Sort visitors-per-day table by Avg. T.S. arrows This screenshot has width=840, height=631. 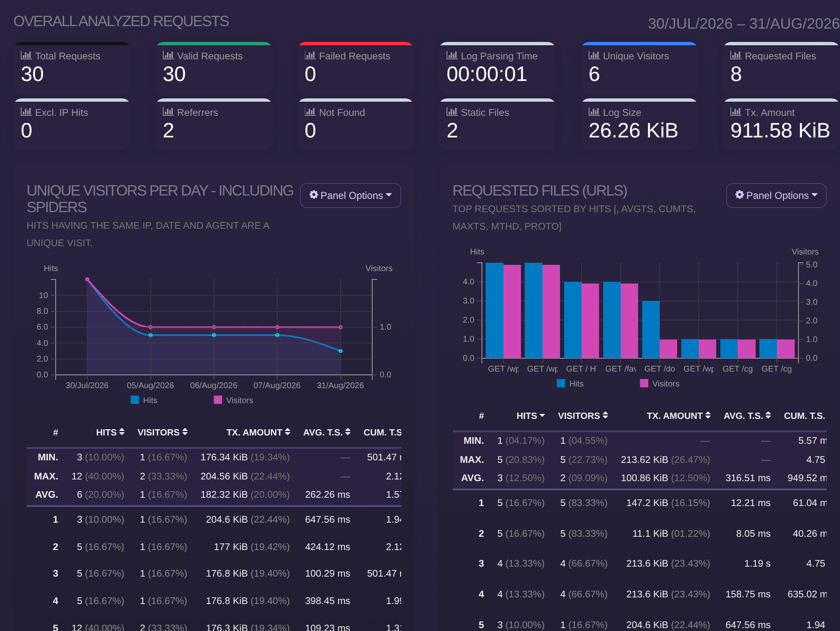click(x=348, y=432)
